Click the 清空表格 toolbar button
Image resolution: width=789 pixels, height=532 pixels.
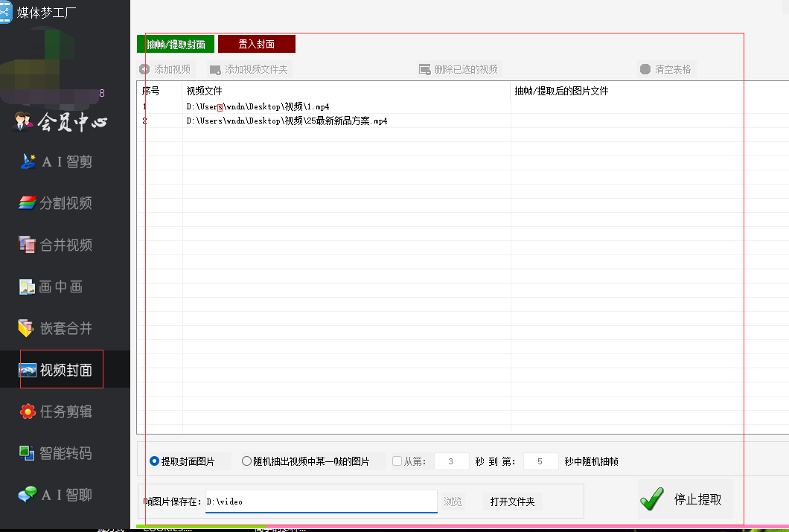pyautogui.click(x=665, y=69)
